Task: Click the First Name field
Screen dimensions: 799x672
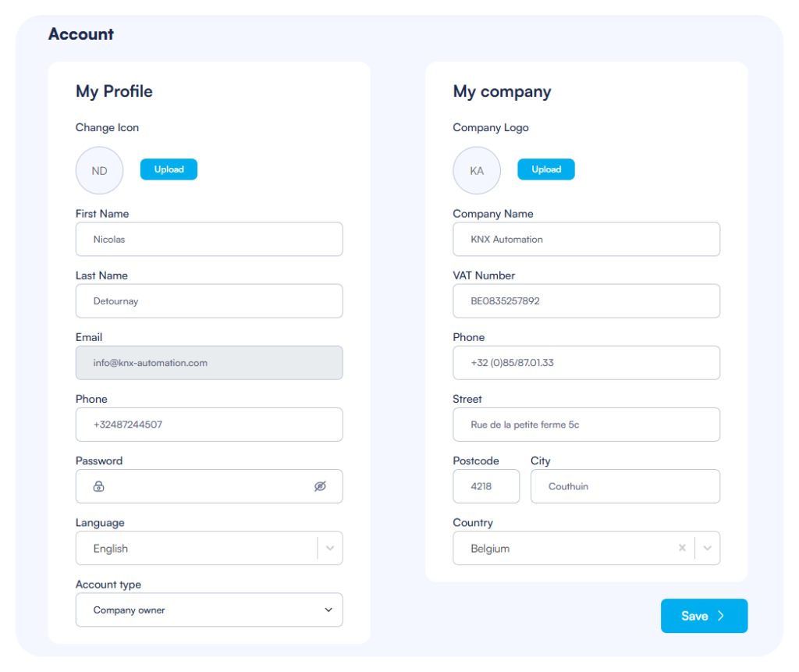Action: click(209, 239)
